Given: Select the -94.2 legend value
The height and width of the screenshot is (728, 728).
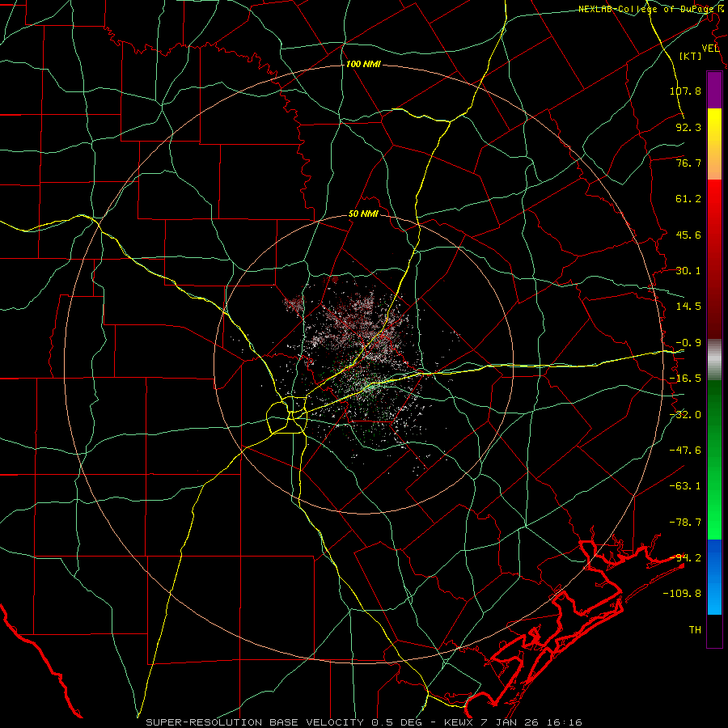Looking at the screenshot, I should pyautogui.click(x=685, y=558).
